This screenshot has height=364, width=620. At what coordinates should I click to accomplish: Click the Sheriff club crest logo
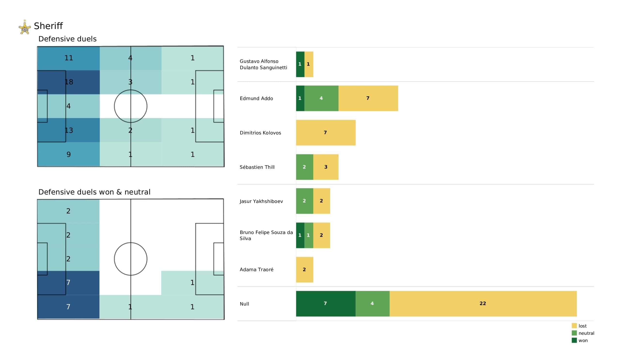coord(25,27)
